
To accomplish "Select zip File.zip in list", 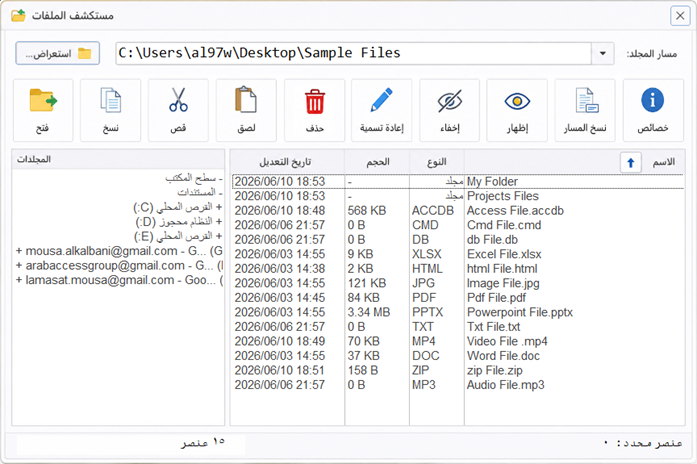I will pyautogui.click(x=458, y=370).
